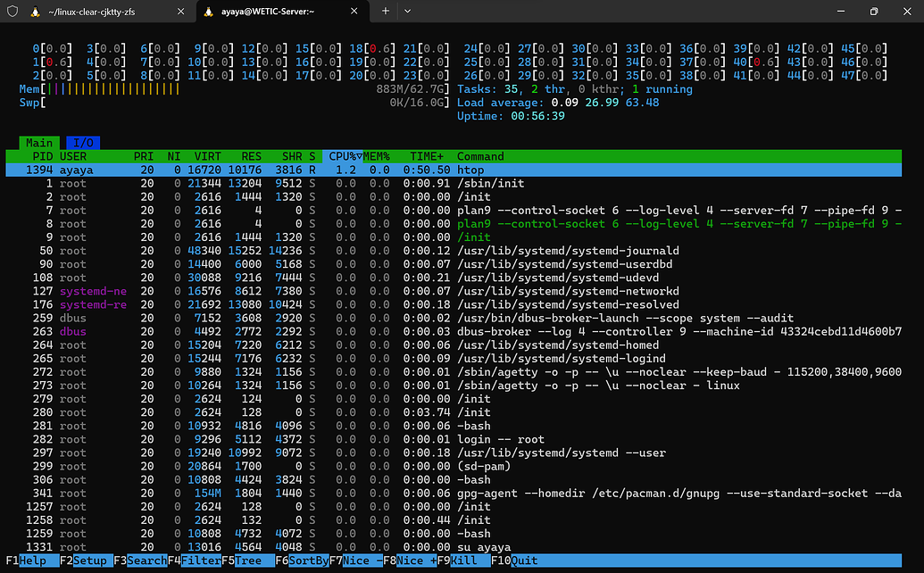
Task: Sort by SHR column header
Action: pos(292,157)
